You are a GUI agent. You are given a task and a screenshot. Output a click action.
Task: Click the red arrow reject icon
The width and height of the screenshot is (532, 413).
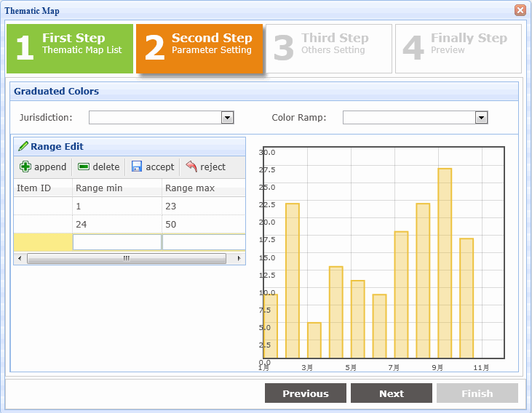point(191,167)
